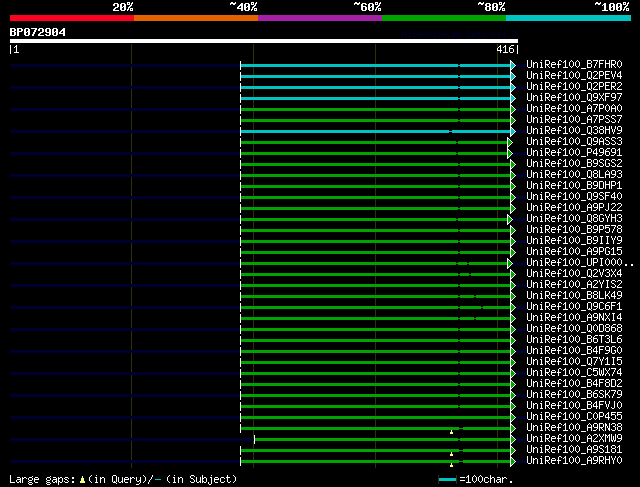640x487 pixels.
Task: Select the UniRef100_Q8LA93 label
Action: pos(574,175)
